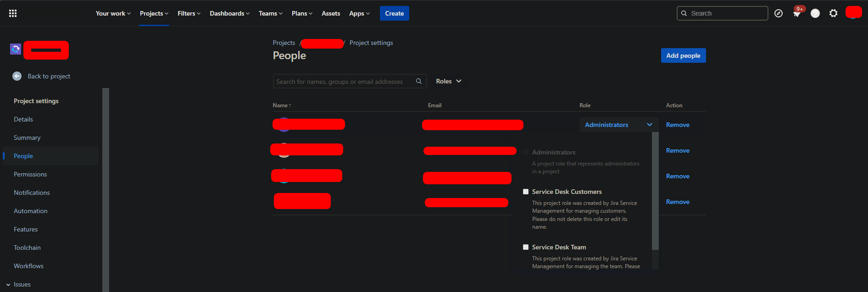Image resolution: width=868 pixels, height=292 pixels.
Task: Collapse the Administrators role dropdown
Action: click(x=619, y=125)
